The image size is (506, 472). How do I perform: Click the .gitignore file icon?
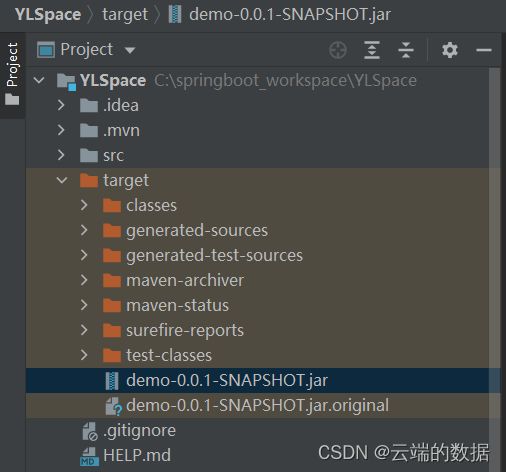pyautogui.click(x=90, y=431)
